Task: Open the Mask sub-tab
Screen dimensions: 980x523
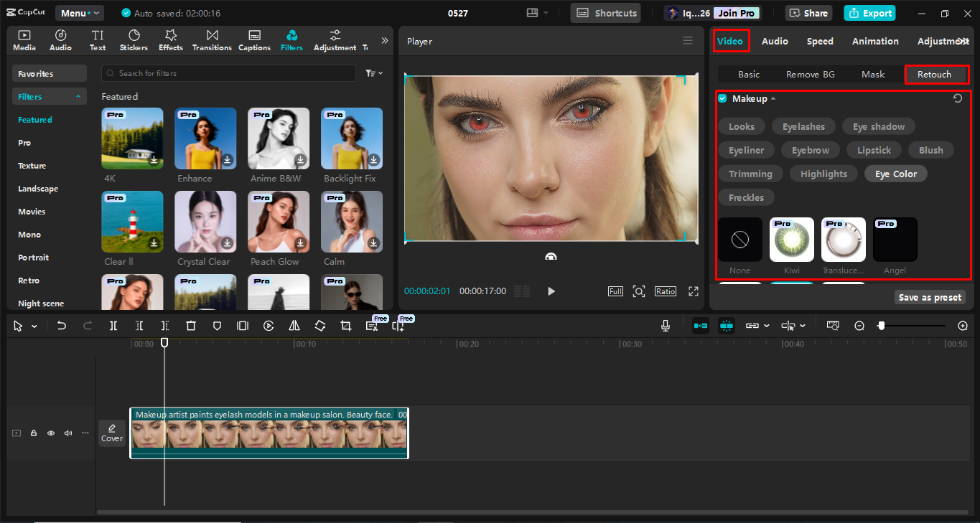Action: tap(873, 74)
